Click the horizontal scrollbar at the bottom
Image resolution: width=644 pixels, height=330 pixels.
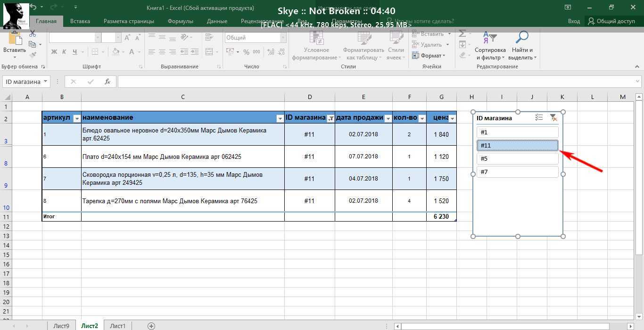point(514,326)
